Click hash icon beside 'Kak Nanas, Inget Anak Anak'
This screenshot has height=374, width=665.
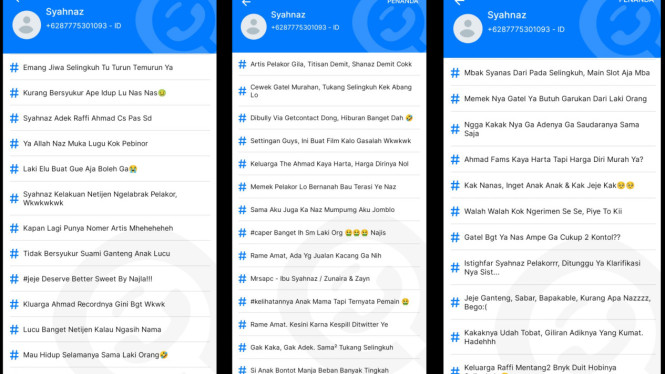[455, 185]
